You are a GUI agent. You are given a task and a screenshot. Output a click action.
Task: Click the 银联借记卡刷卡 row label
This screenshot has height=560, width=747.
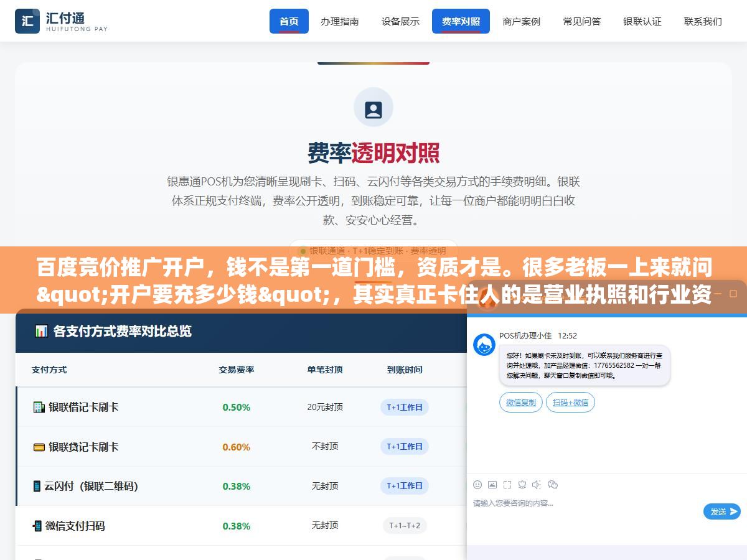pos(83,407)
